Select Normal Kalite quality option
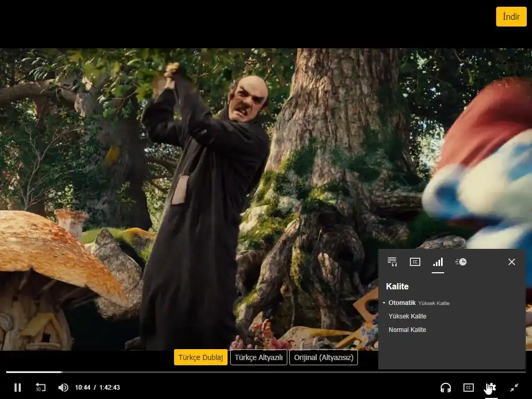 pos(407,330)
